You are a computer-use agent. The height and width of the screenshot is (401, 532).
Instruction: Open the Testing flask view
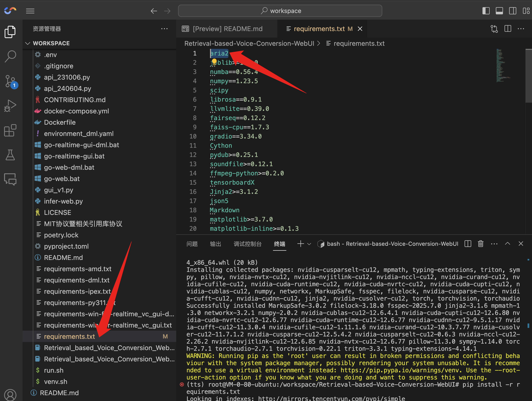pos(10,155)
